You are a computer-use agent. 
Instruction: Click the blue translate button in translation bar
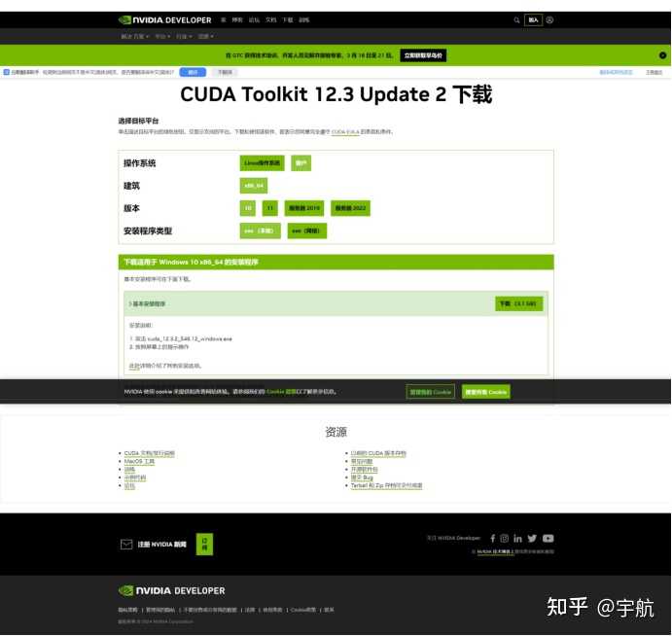[193, 72]
